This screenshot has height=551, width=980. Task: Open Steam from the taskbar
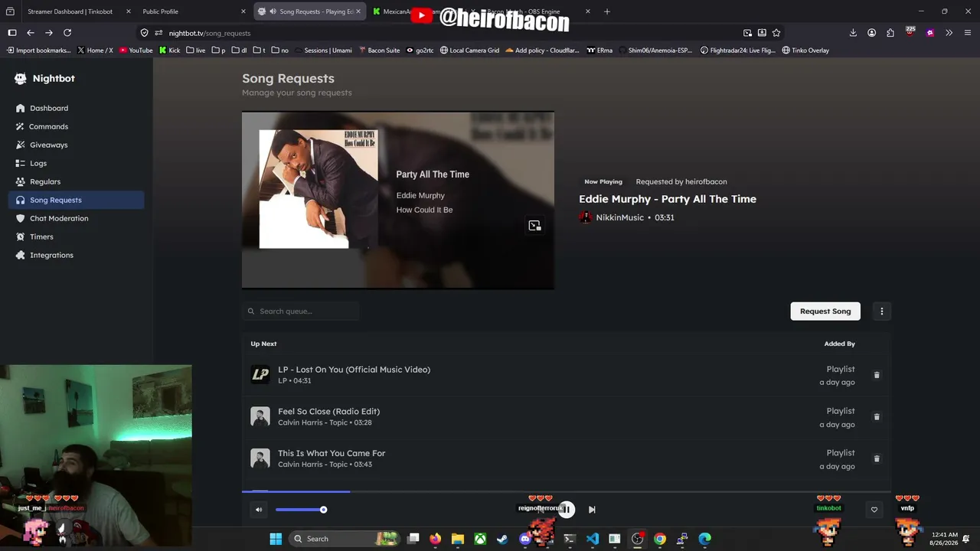(502, 539)
